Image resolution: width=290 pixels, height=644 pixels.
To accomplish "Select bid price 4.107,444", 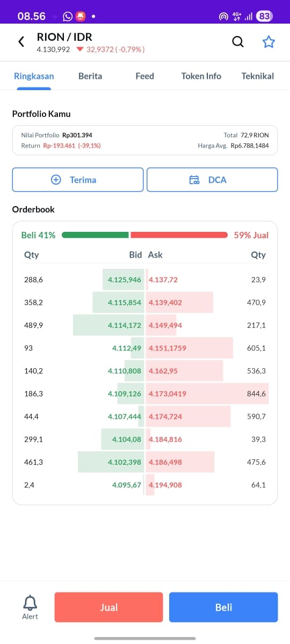I will [124, 416].
